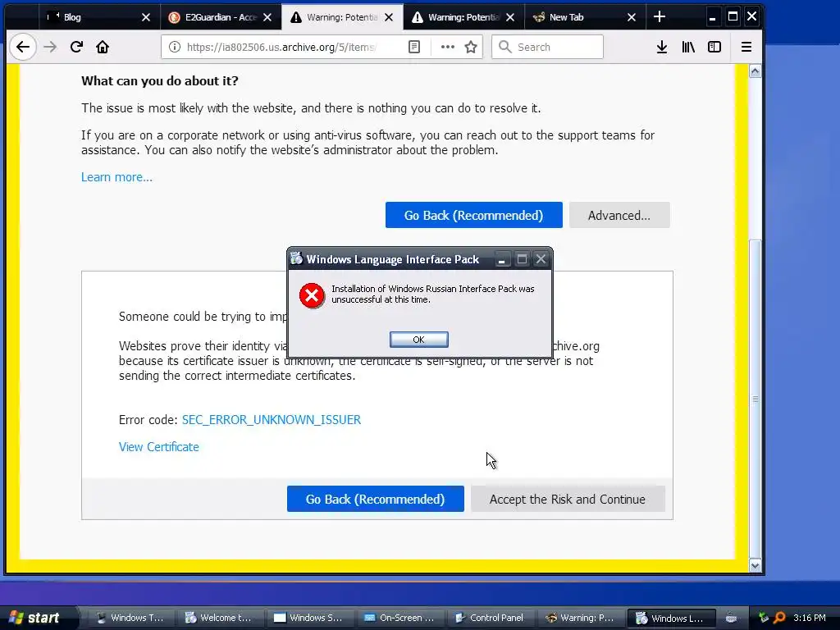Screen dimensions: 840x630
Task: Open a new tab with plus button
Action: (660, 17)
